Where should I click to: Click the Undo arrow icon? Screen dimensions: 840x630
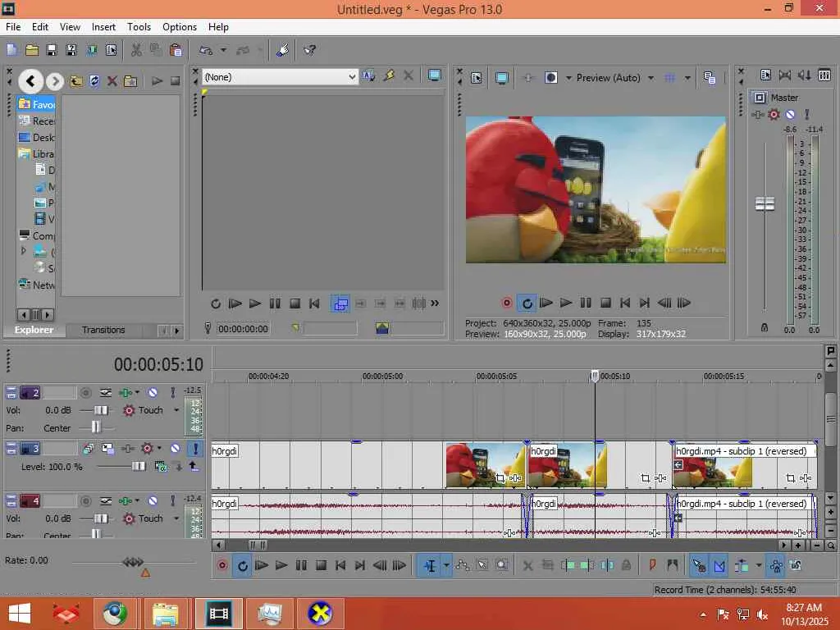(x=206, y=50)
